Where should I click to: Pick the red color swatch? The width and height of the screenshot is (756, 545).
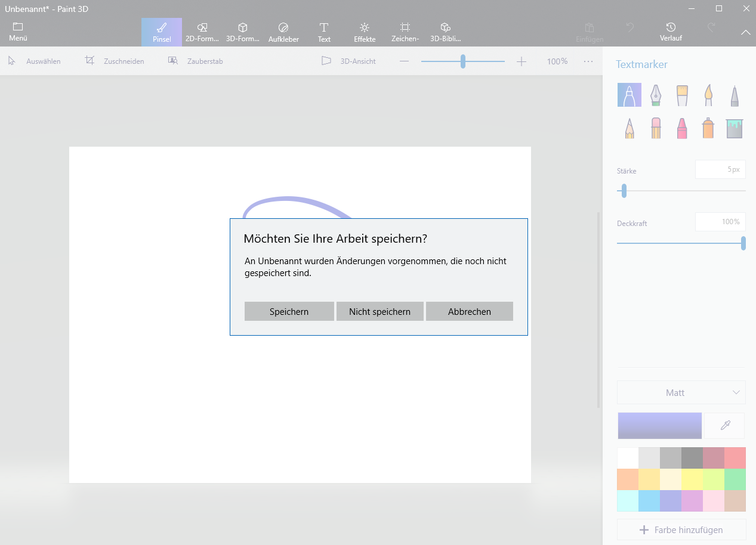[735, 458]
